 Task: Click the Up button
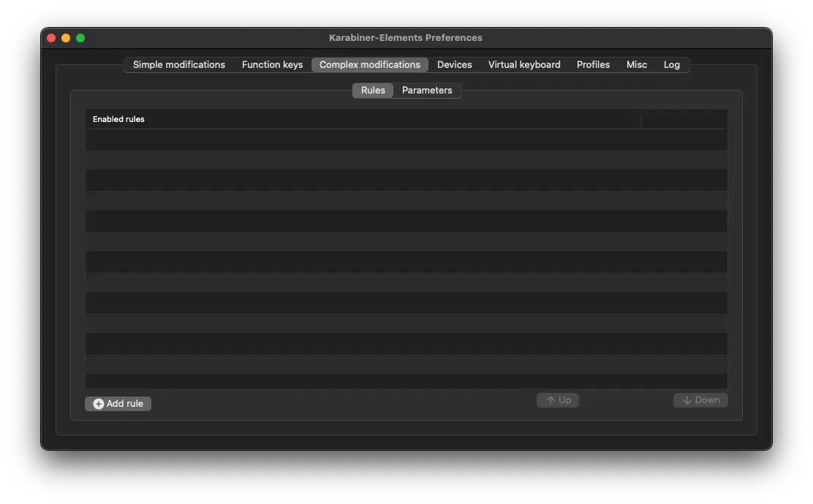coord(558,400)
